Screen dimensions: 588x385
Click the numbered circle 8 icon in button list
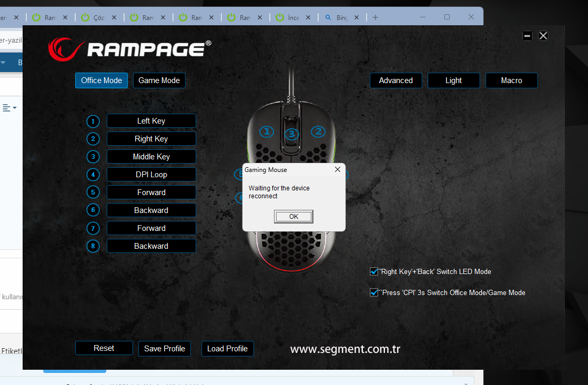click(93, 246)
